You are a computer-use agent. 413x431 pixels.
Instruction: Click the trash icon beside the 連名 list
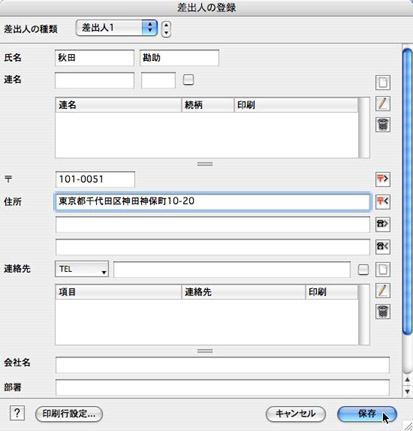383,125
